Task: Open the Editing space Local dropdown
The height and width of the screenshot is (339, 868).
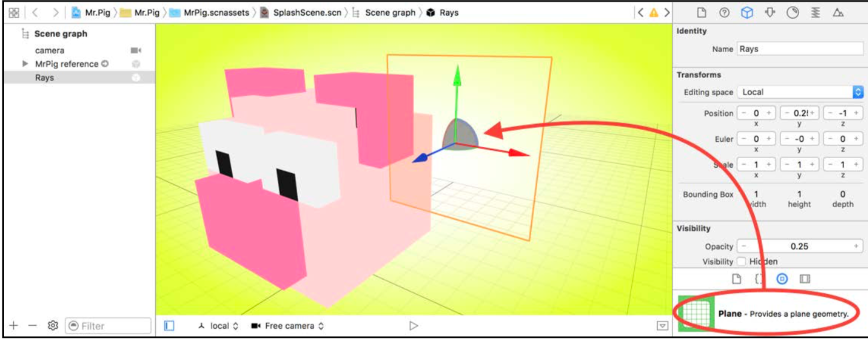Action: click(800, 92)
